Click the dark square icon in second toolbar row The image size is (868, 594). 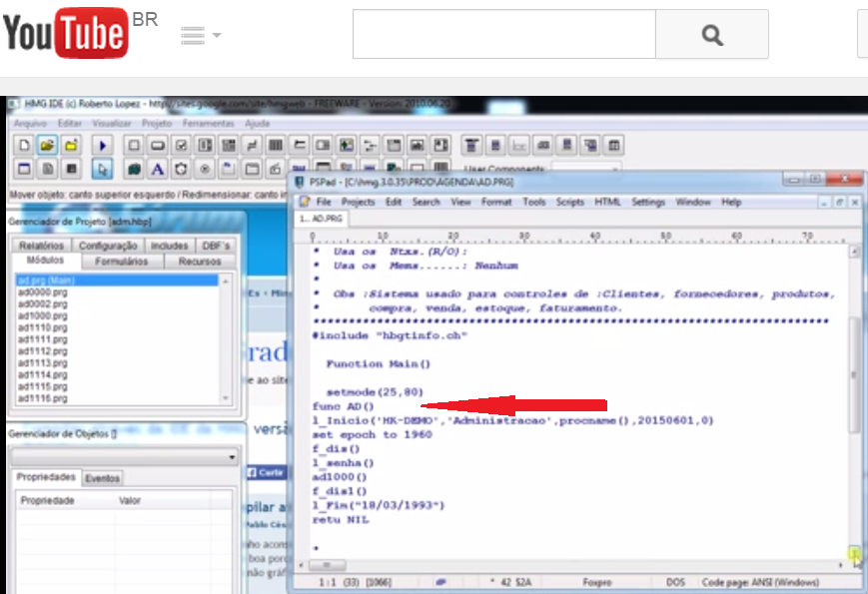(x=71, y=169)
